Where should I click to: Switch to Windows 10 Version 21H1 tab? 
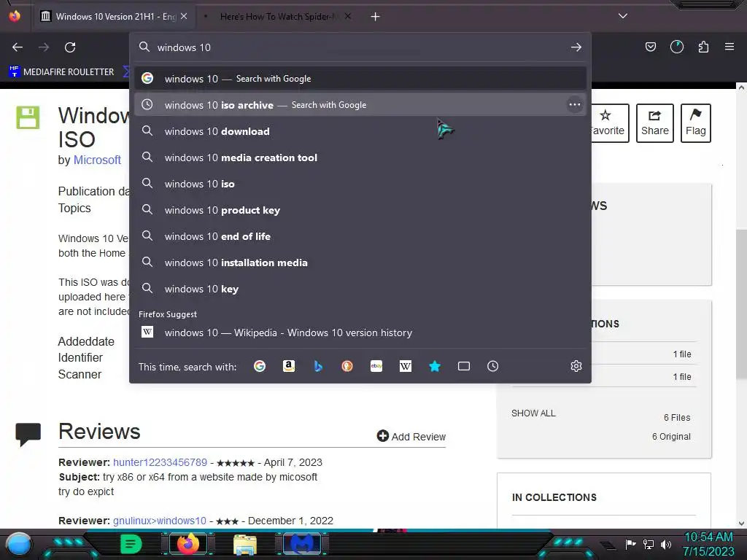[115, 16]
